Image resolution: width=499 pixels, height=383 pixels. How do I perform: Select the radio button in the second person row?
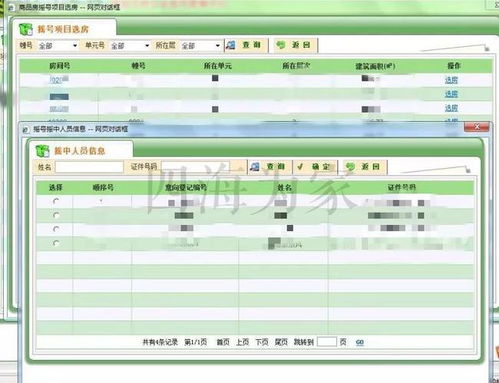pos(56,215)
